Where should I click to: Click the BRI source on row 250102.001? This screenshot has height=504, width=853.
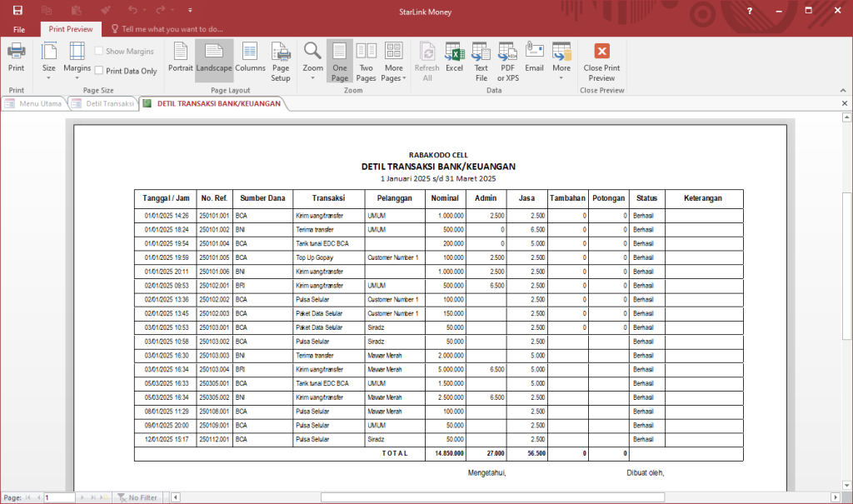tap(240, 286)
